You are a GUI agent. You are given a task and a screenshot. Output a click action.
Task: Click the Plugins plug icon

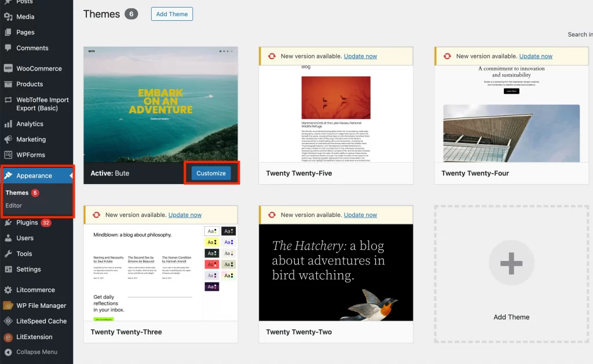pyautogui.click(x=8, y=222)
